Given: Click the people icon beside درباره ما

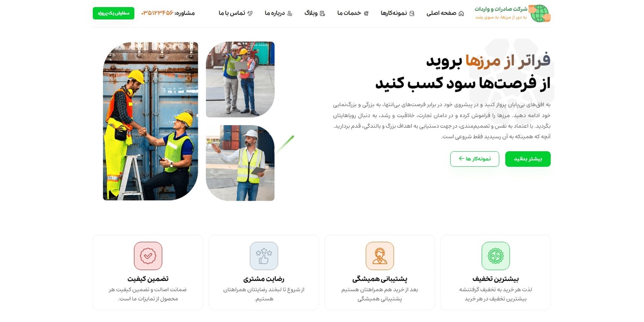Looking at the screenshot, I should (290, 14).
